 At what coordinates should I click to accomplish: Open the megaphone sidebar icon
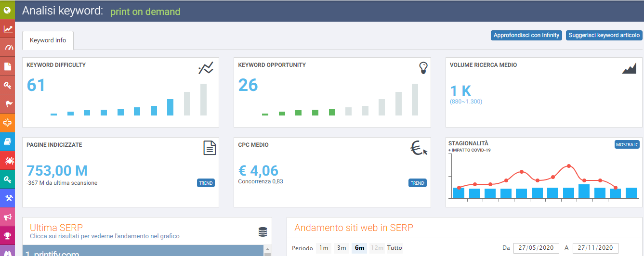(8, 217)
